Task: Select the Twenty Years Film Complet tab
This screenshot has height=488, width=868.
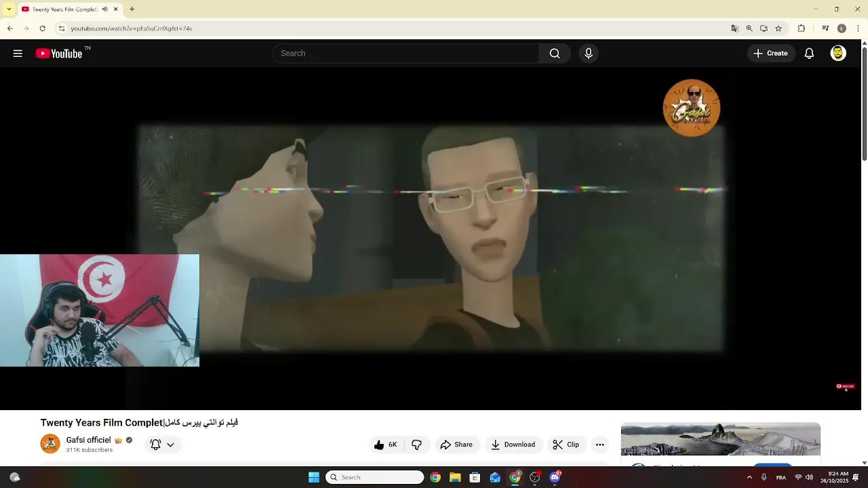Action: pos(68,9)
